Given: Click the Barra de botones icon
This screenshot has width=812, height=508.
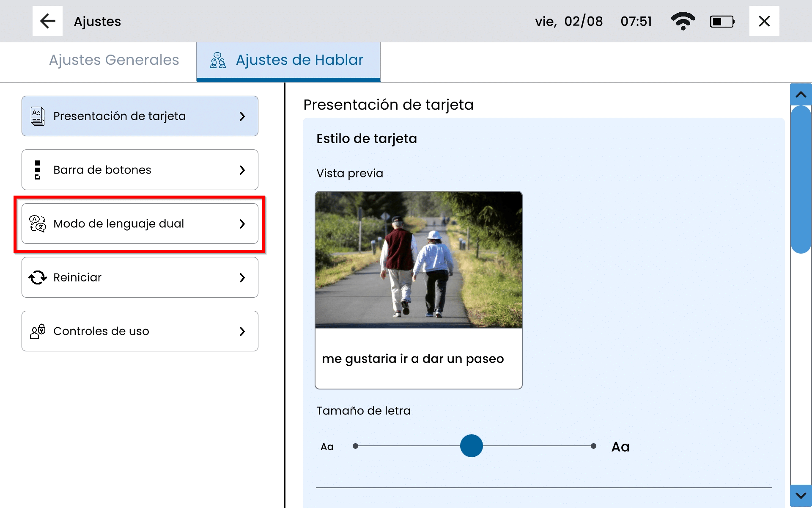Looking at the screenshot, I should coord(38,170).
